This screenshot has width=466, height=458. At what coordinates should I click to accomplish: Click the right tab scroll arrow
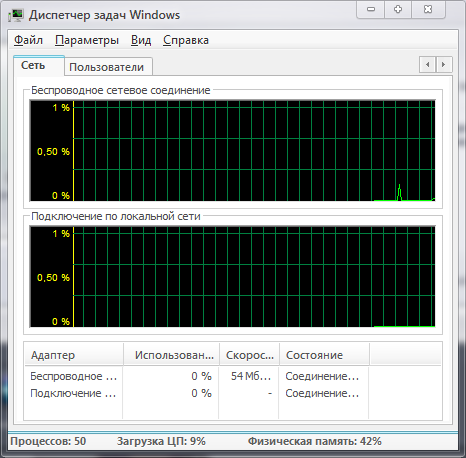(x=444, y=65)
